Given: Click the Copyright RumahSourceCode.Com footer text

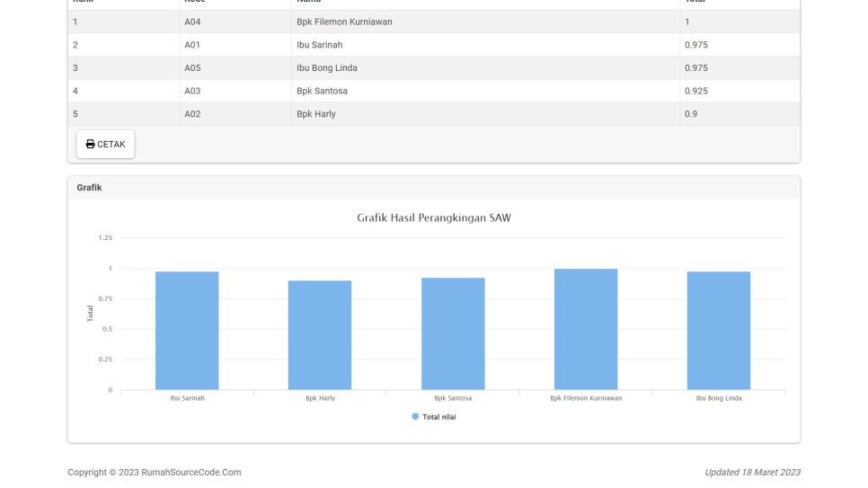Looking at the screenshot, I should [x=155, y=472].
